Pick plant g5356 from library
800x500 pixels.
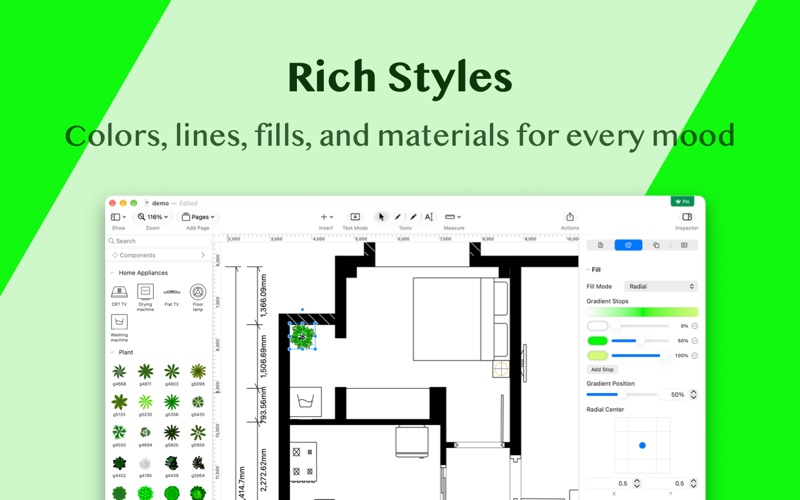[x=172, y=406]
